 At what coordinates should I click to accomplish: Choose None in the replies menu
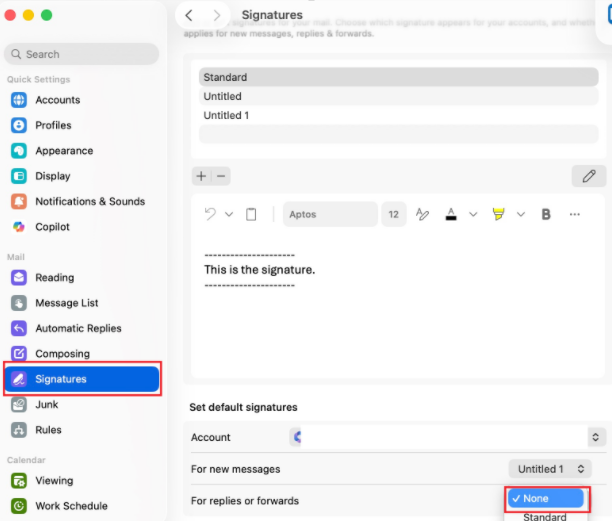pos(546,498)
